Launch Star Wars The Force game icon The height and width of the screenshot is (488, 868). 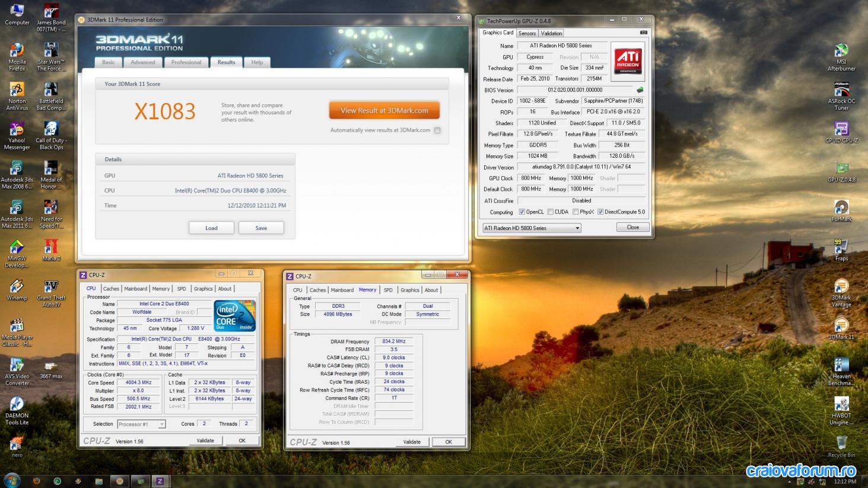(51, 57)
